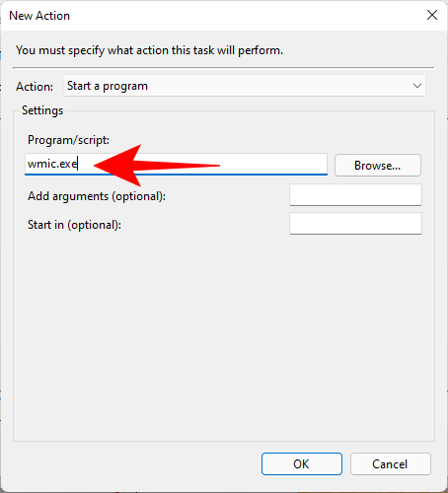Click the blank area inside the Settings group

[x=224, y=335]
